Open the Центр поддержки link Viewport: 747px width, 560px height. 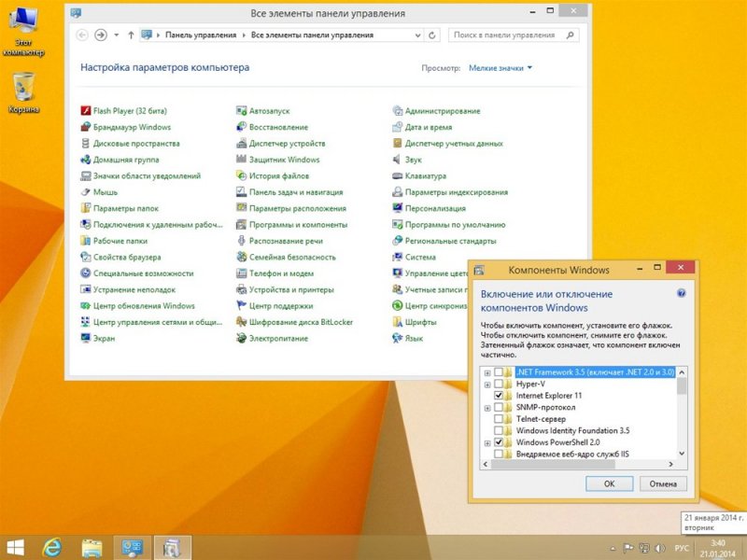(281, 306)
